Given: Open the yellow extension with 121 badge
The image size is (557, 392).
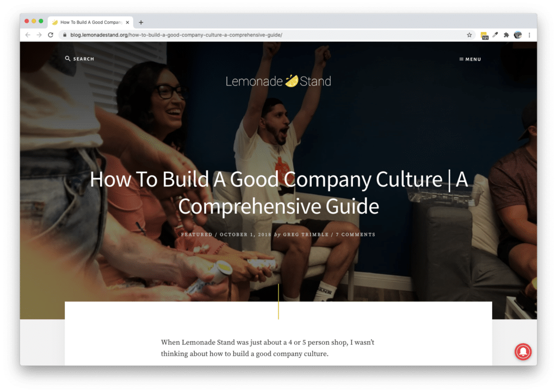Looking at the screenshot, I should [484, 35].
